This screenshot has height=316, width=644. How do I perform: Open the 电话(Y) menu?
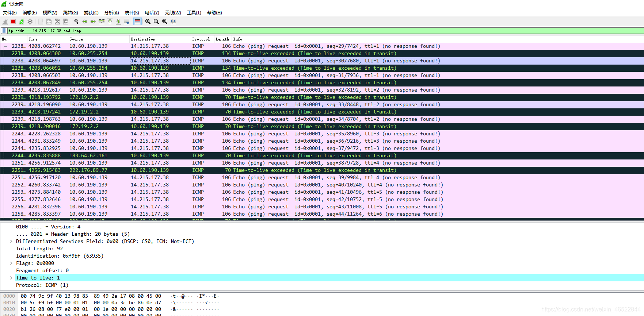point(152,13)
